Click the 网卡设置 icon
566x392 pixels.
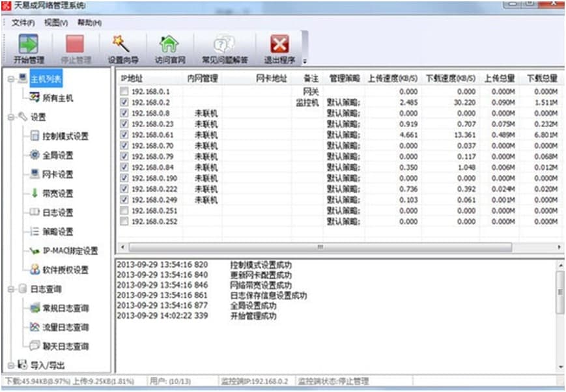(x=35, y=174)
